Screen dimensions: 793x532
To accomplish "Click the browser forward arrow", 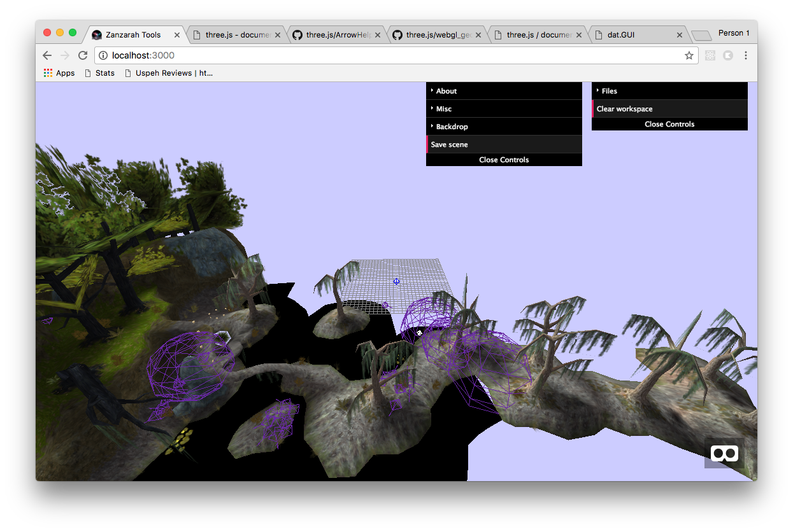I will (64, 55).
